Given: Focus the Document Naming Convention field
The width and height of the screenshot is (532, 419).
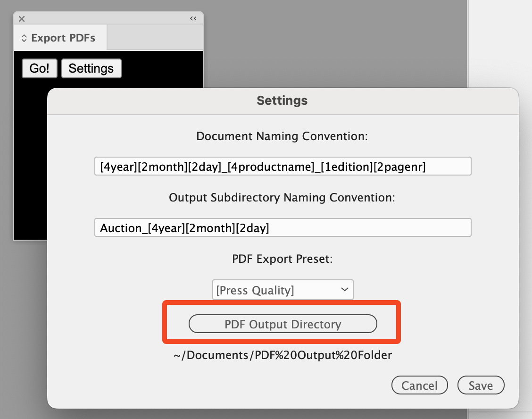Looking at the screenshot, I should tap(283, 166).
